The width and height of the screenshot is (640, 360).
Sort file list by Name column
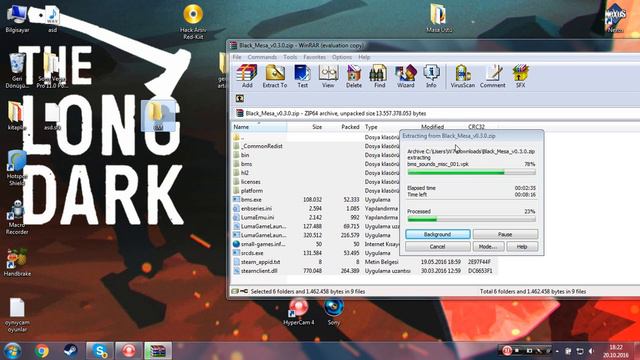click(x=260, y=127)
